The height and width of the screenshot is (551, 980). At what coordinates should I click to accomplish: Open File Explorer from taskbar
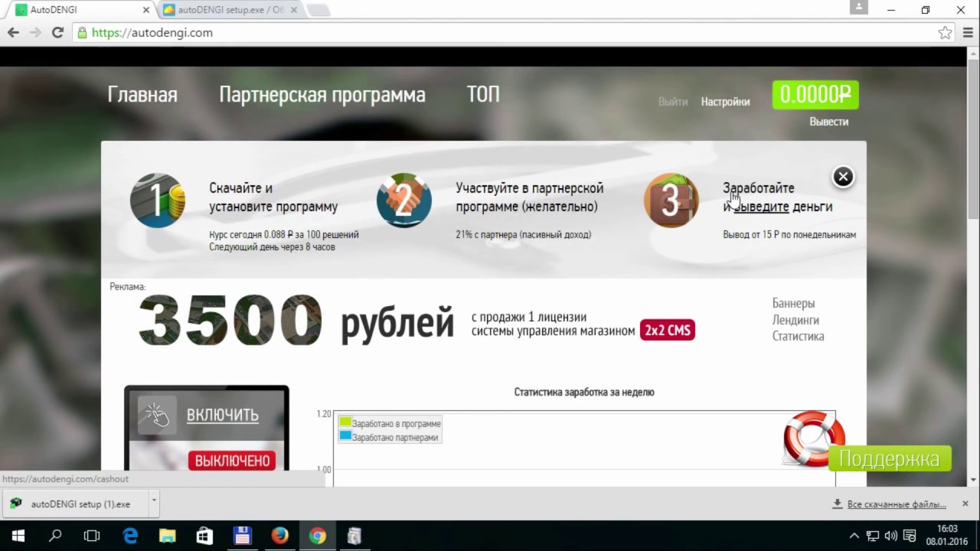coord(167,536)
